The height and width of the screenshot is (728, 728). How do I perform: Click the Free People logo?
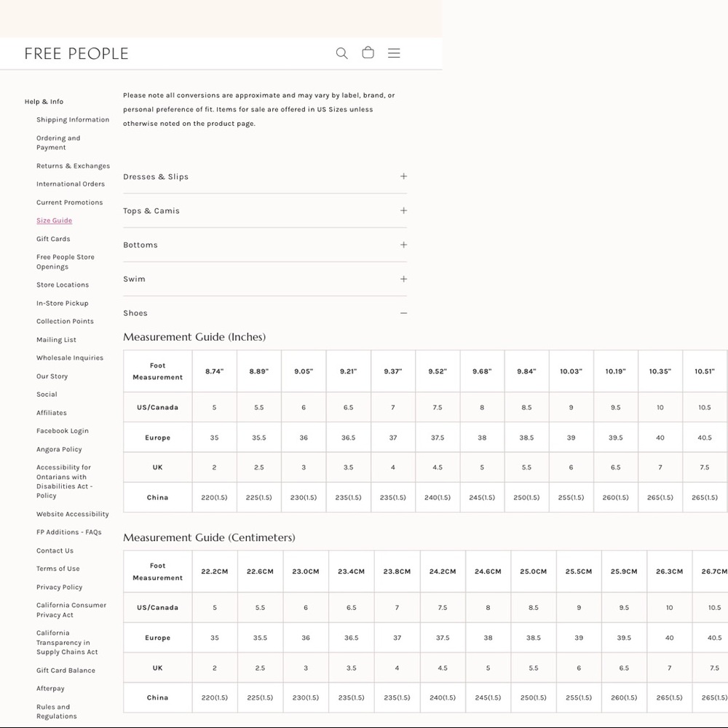(x=76, y=54)
